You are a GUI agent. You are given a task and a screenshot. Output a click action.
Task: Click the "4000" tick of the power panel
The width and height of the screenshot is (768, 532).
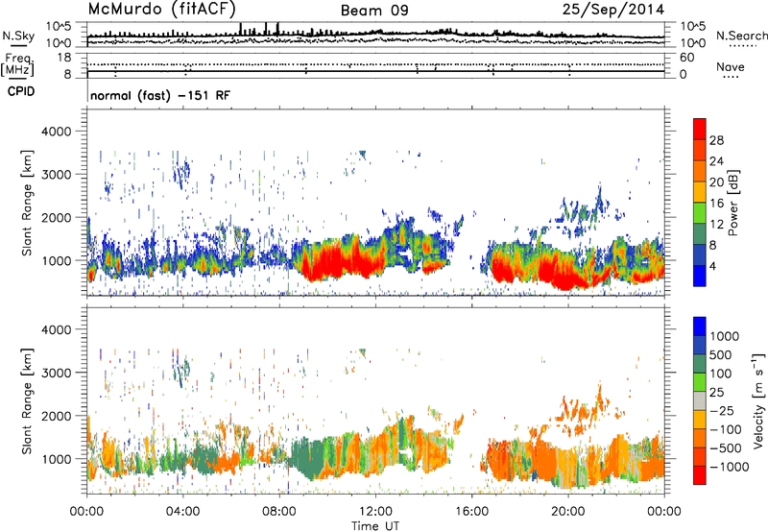(57, 132)
